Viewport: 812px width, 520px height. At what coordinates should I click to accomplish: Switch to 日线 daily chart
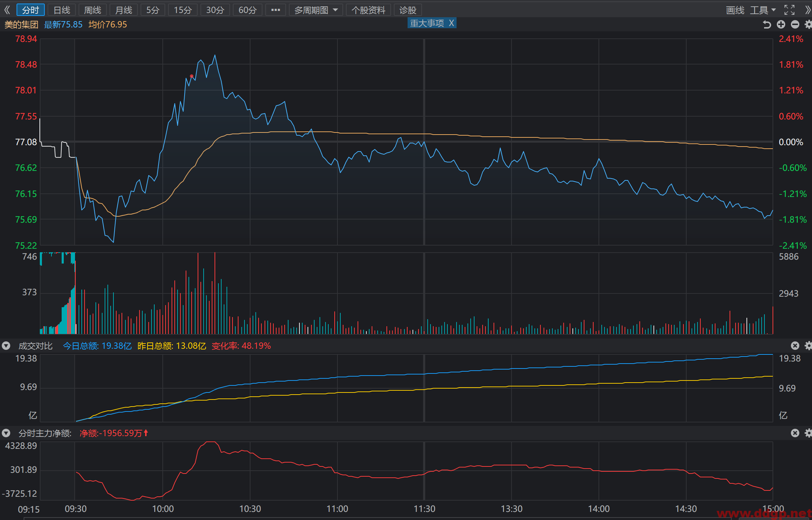tap(62, 10)
